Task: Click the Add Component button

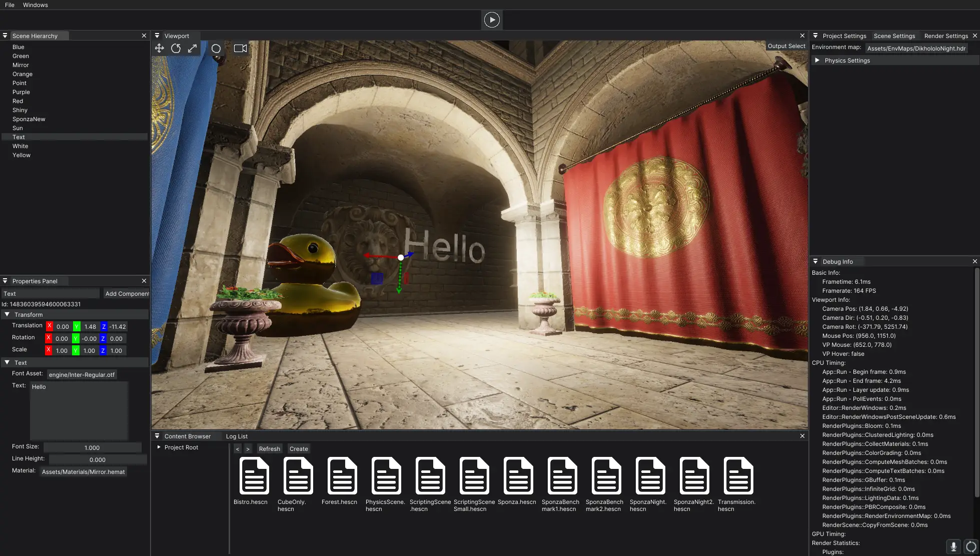Action: [x=127, y=294]
